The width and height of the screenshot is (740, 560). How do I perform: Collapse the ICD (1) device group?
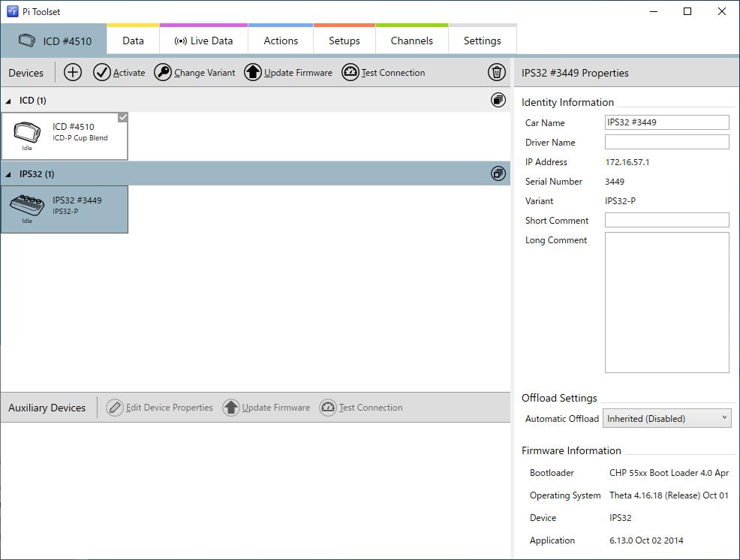point(8,101)
